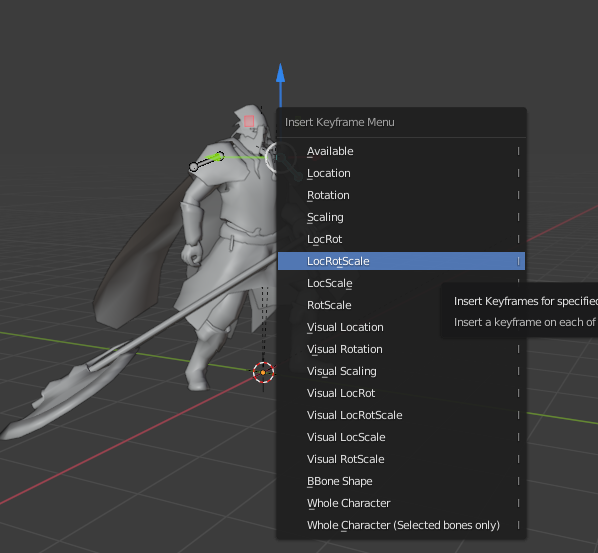Choose Rotation keyframe option

tap(401, 195)
